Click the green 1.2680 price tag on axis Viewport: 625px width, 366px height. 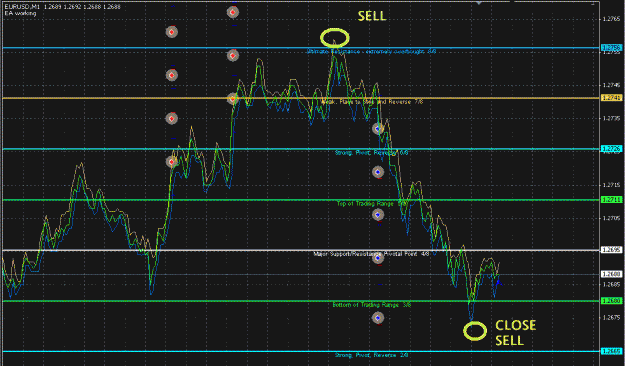611,301
